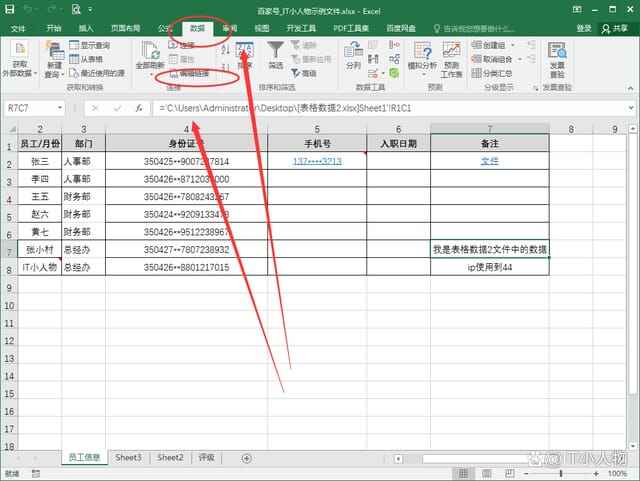Screen dimensions: 640x481
Task: Open Print Preview from quick access toolbar
Action: point(76,9)
